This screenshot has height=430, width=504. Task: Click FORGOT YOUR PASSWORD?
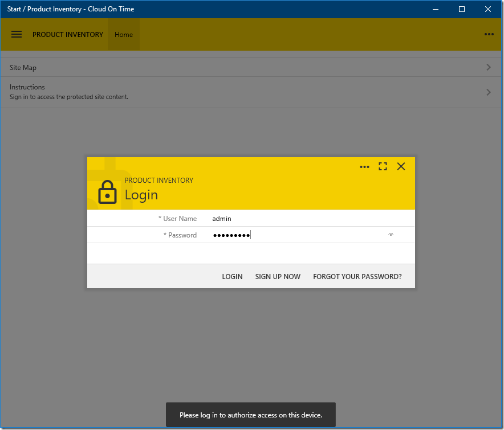click(357, 276)
